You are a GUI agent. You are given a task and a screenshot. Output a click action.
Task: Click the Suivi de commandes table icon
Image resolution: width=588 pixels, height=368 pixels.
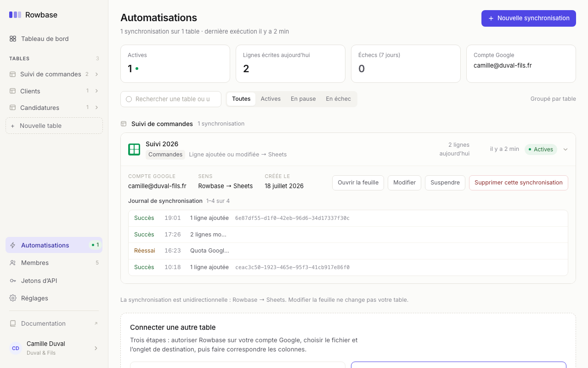tap(12, 74)
